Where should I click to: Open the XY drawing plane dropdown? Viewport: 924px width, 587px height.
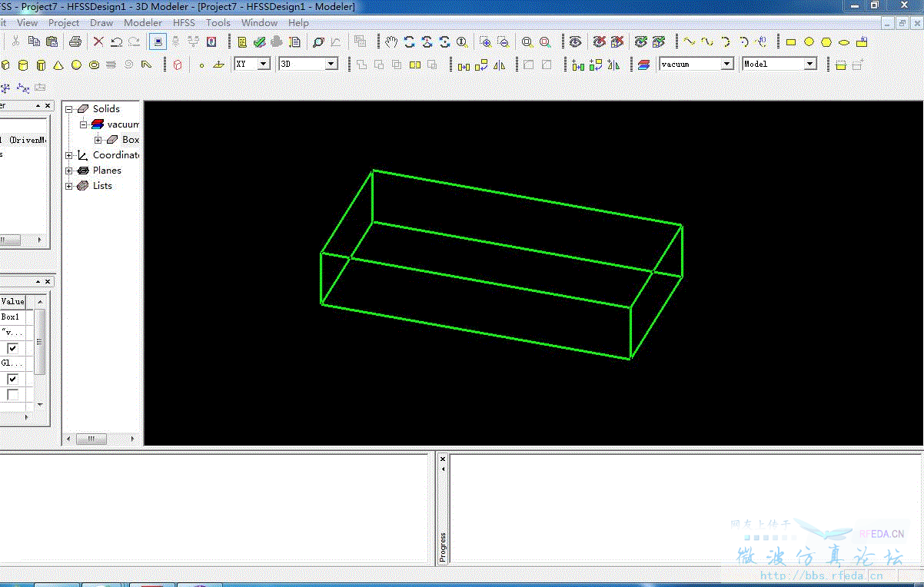(264, 64)
